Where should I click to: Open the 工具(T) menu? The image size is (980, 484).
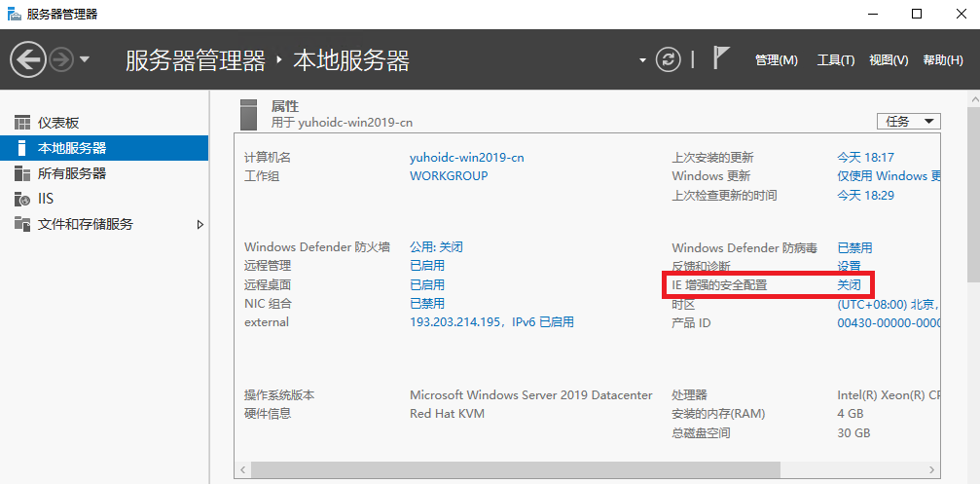point(835,60)
